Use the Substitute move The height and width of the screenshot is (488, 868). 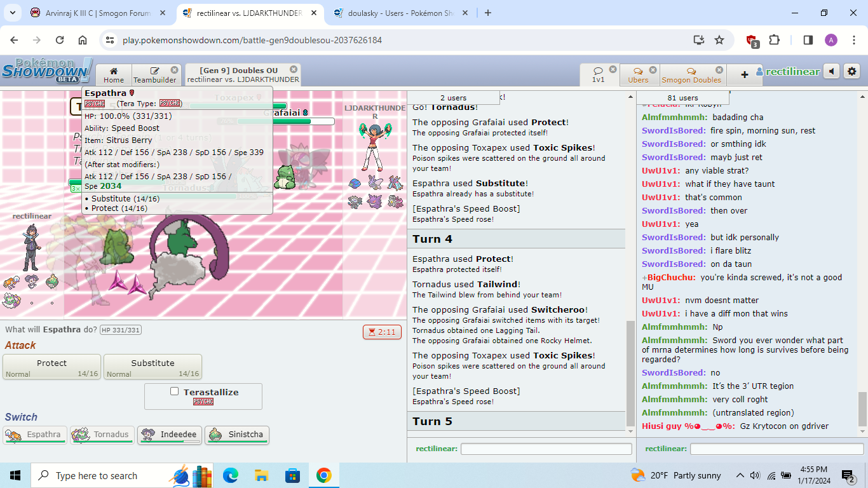(153, 367)
